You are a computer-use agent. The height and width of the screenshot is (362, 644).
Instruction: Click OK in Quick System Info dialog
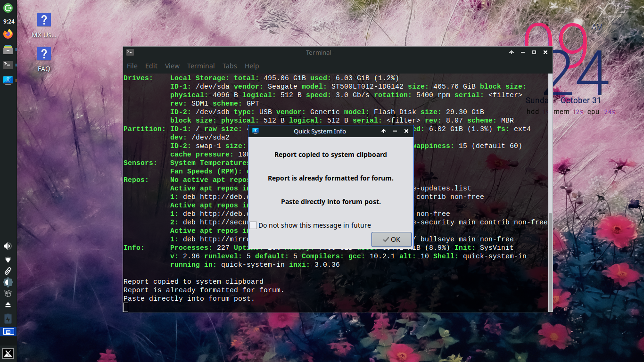pos(391,239)
